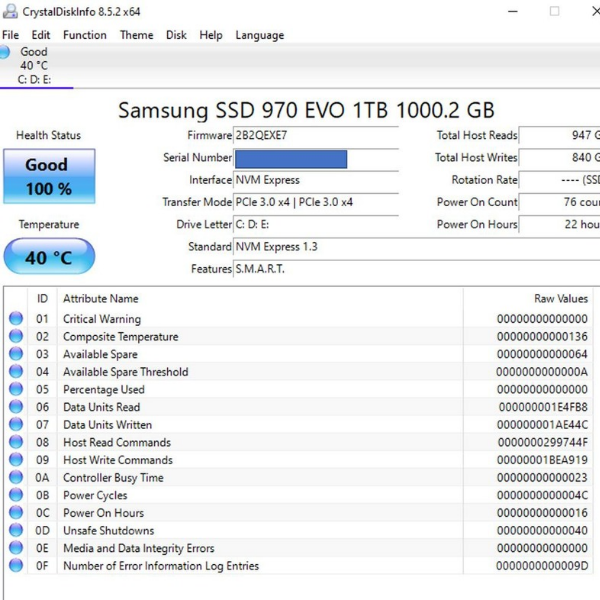Click the Raw Values column header

528,298
